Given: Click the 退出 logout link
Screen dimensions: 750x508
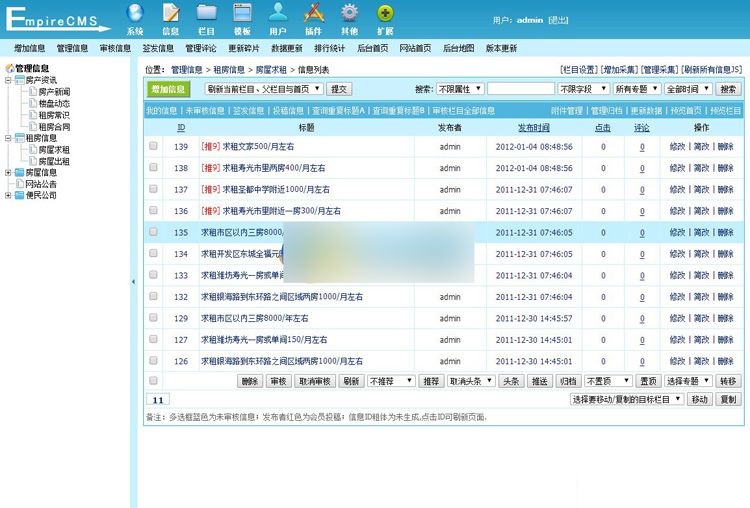Looking at the screenshot, I should click(x=558, y=20).
